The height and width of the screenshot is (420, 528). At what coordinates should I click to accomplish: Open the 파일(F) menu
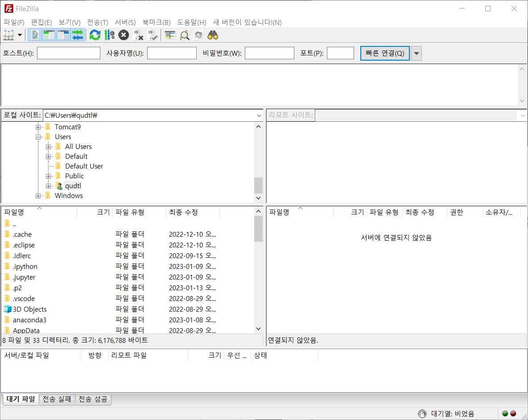14,23
